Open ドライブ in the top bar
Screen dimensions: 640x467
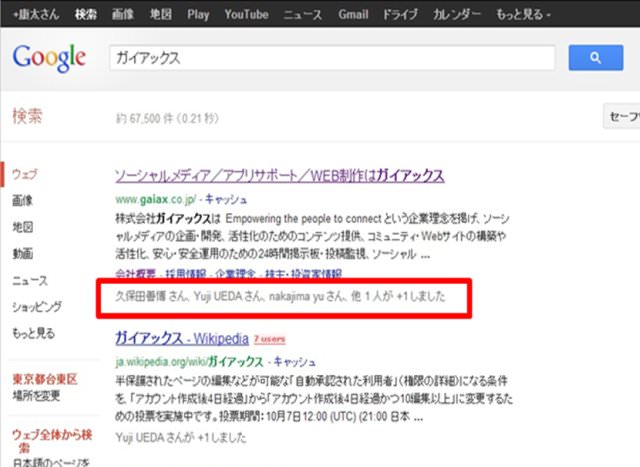coord(400,14)
